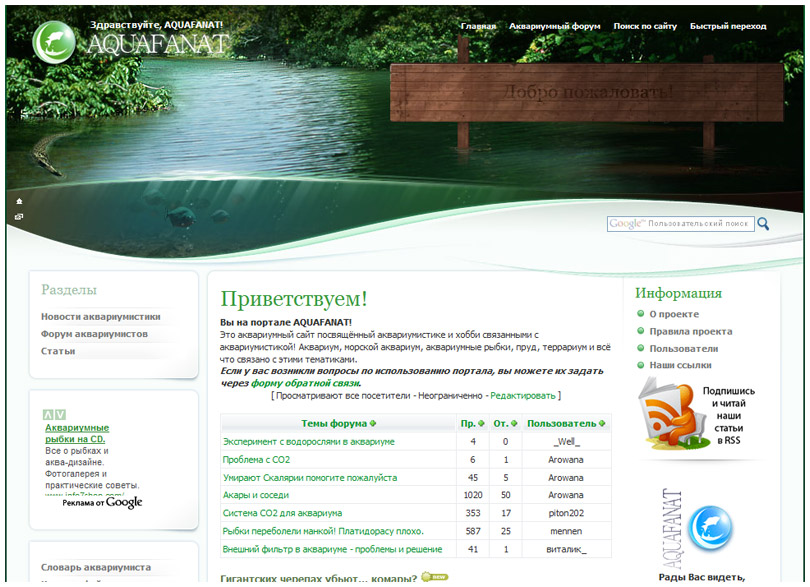The height and width of the screenshot is (587, 810).
Task: Click the green bullet beside Пользователи
Action: point(641,348)
